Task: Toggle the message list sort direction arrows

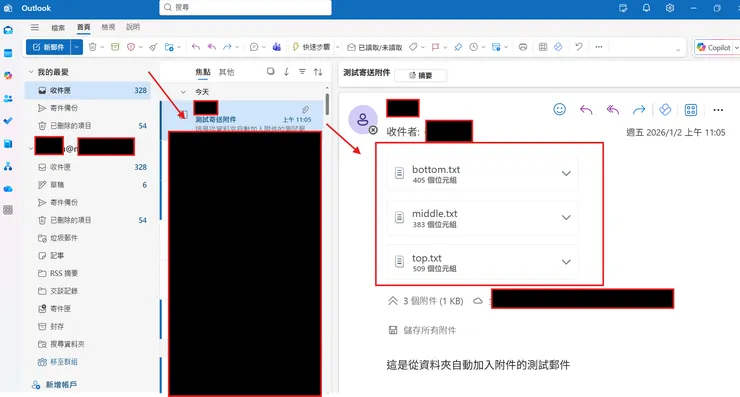Action: [x=318, y=72]
